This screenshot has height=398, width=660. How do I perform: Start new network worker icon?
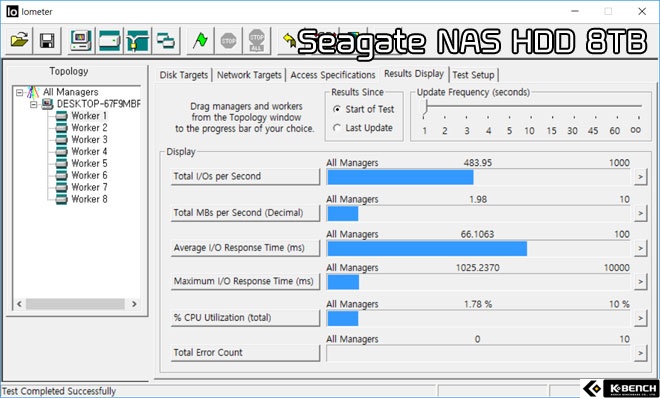point(138,41)
